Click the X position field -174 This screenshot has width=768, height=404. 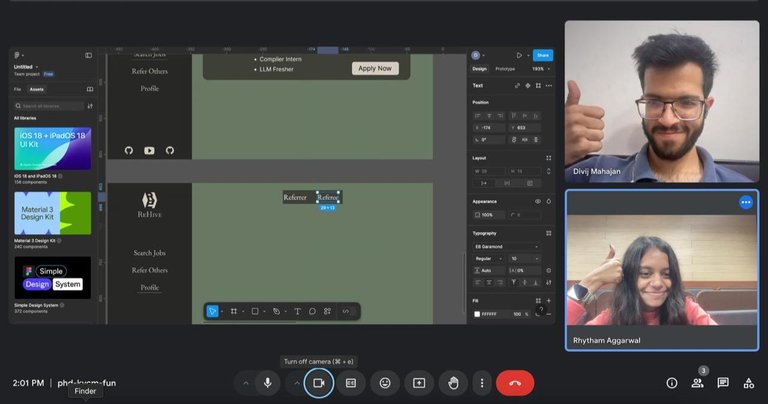point(489,128)
